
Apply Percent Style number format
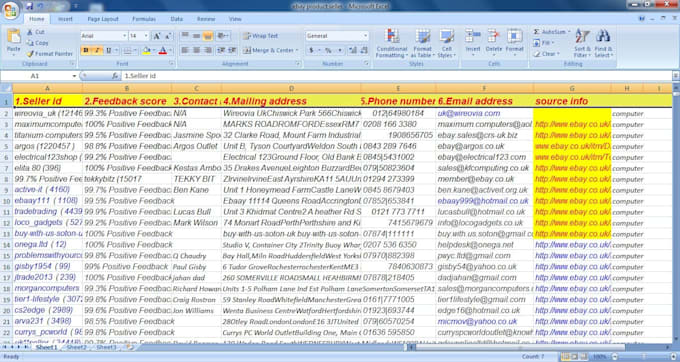[x=328, y=50]
